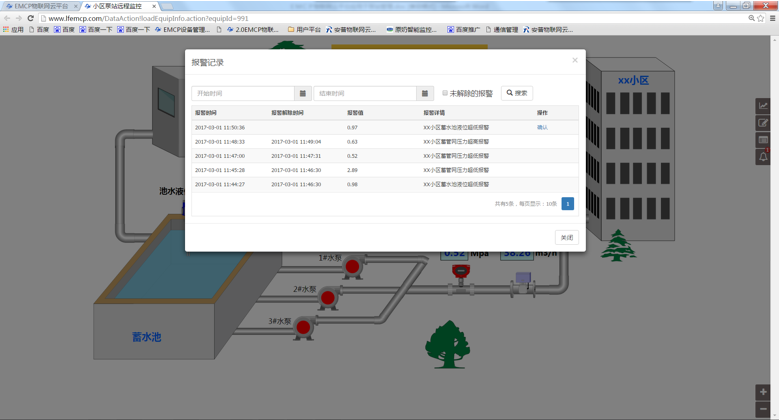
Task: Click the flow meter device on pipe
Action: coord(523,283)
